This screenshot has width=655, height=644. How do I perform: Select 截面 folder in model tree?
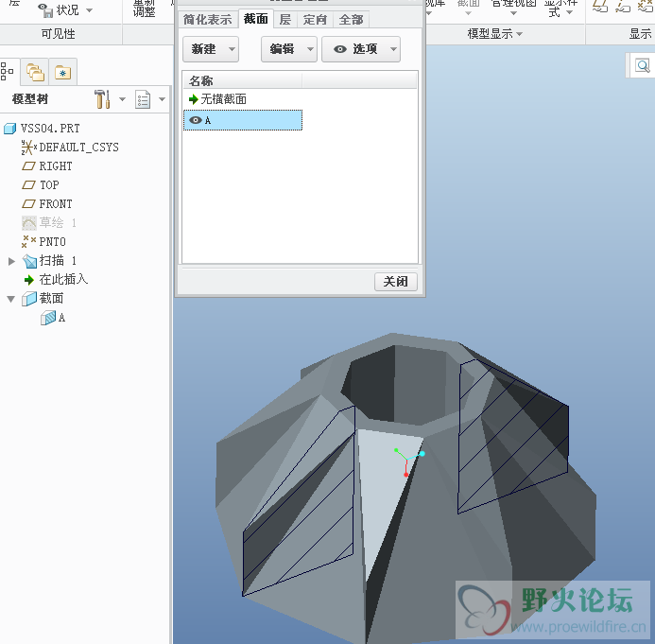coord(51,299)
